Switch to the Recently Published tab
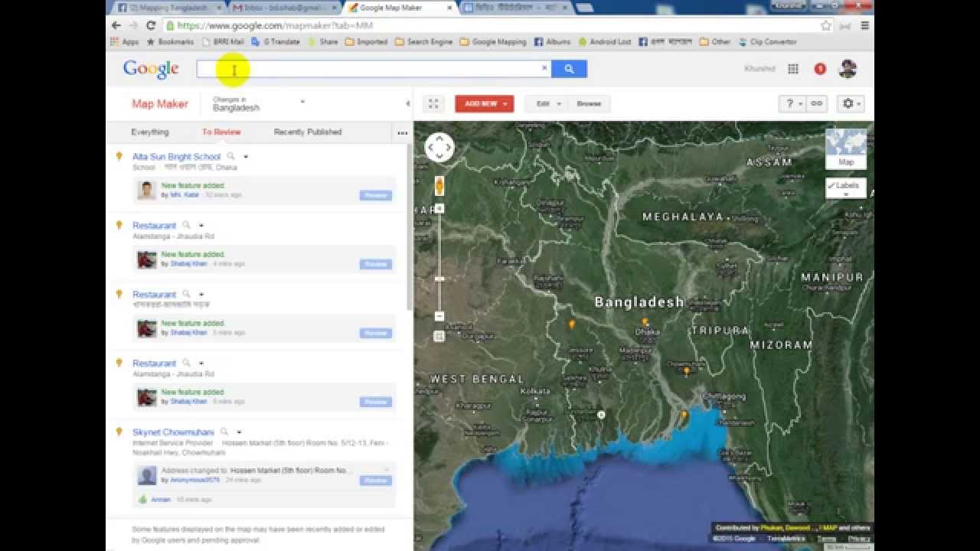 [308, 132]
